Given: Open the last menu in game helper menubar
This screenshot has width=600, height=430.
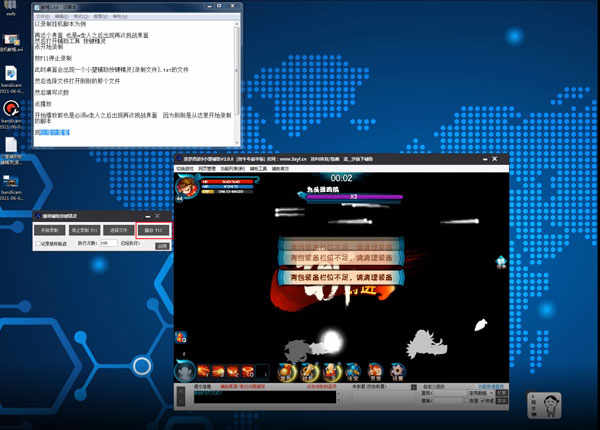Looking at the screenshot, I should [x=280, y=168].
